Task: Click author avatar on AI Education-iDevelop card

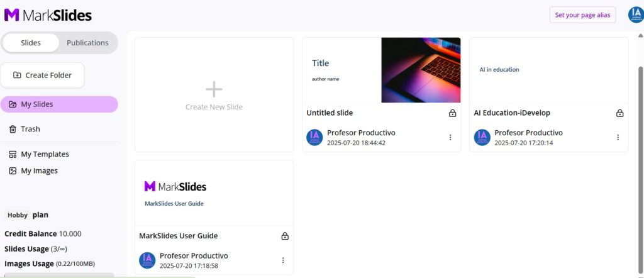Action: coord(482,138)
